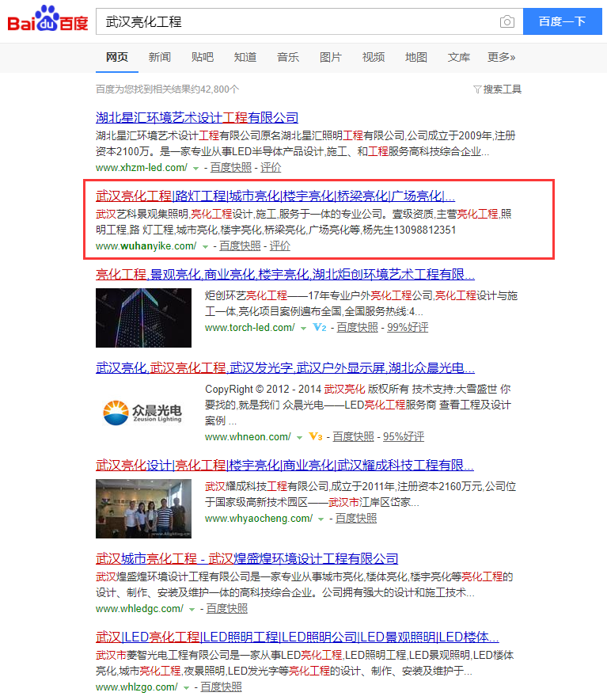Expand dropdown arrow next to www.whlzgo.com

[x=186, y=688]
